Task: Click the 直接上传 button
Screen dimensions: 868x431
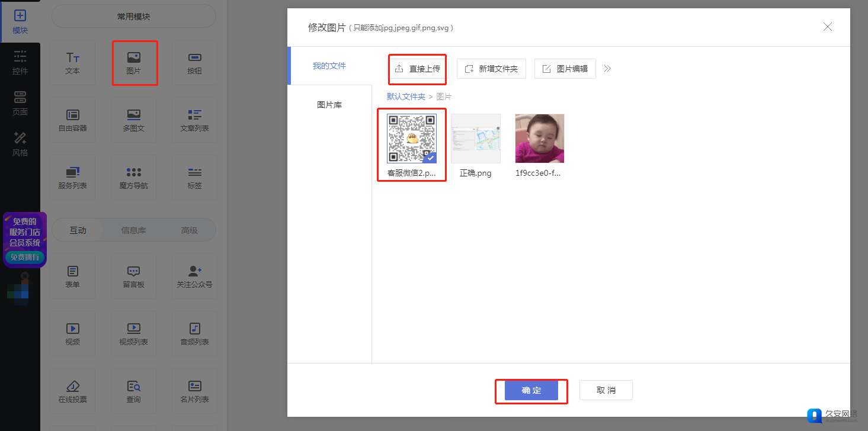Action: pyautogui.click(x=417, y=69)
